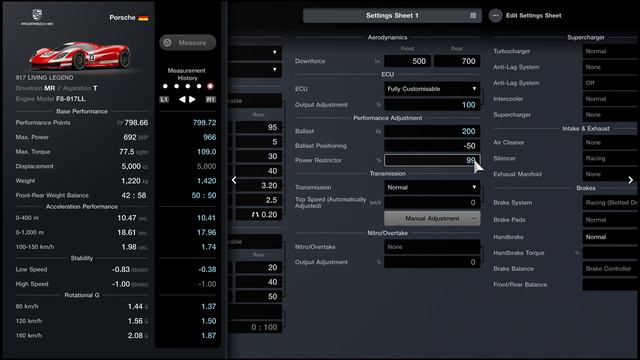Image resolution: width=640 pixels, height=360 pixels.
Task: Select the front downforce value 500
Action: coord(407,61)
